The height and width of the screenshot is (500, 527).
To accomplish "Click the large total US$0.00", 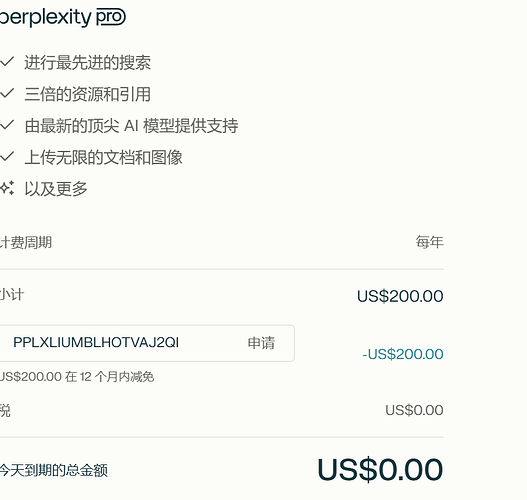I will [x=380, y=469].
